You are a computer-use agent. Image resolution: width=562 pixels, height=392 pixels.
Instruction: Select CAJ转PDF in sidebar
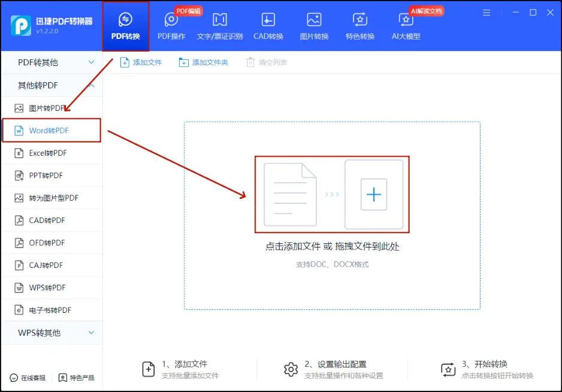(52, 265)
